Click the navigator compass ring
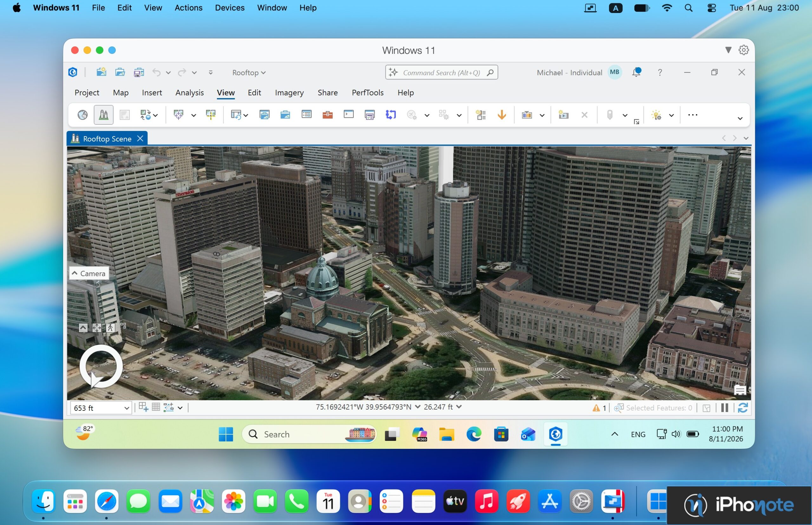The width and height of the screenshot is (812, 525). [101, 366]
